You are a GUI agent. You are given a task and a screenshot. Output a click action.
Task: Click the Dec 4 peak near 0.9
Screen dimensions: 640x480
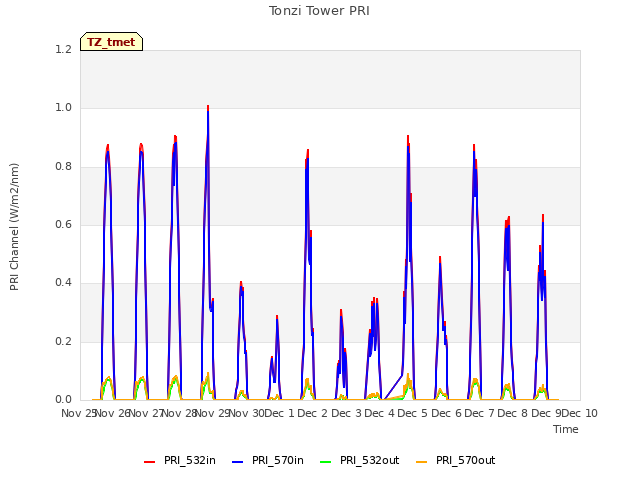coord(408,137)
